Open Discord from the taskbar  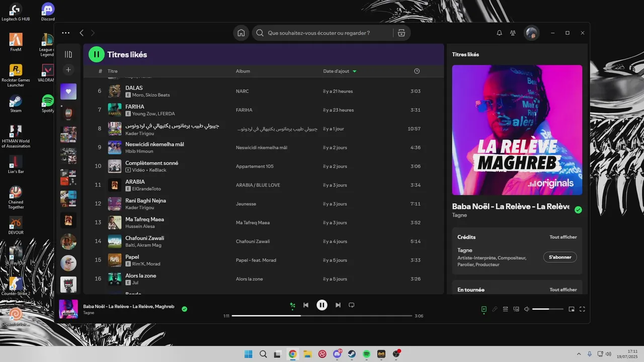(x=337, y=354)
